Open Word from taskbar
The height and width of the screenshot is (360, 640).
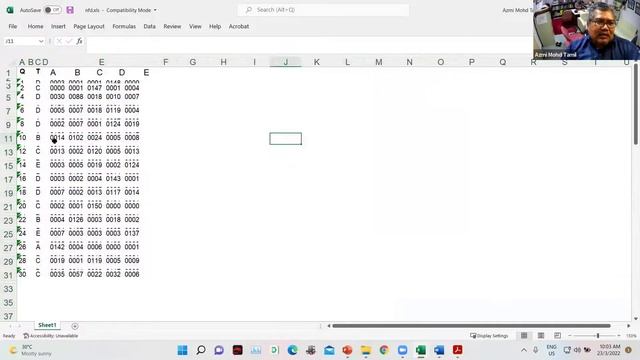439,350
